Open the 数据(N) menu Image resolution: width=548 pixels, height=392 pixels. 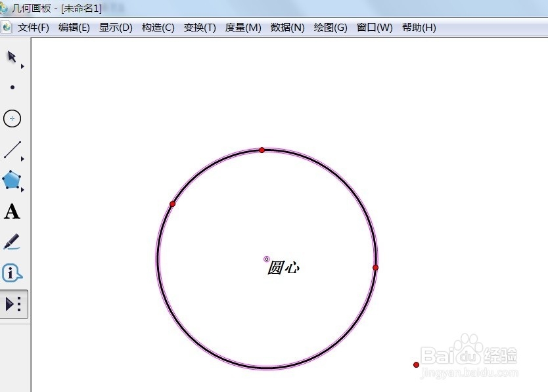(x=288, y=28)
